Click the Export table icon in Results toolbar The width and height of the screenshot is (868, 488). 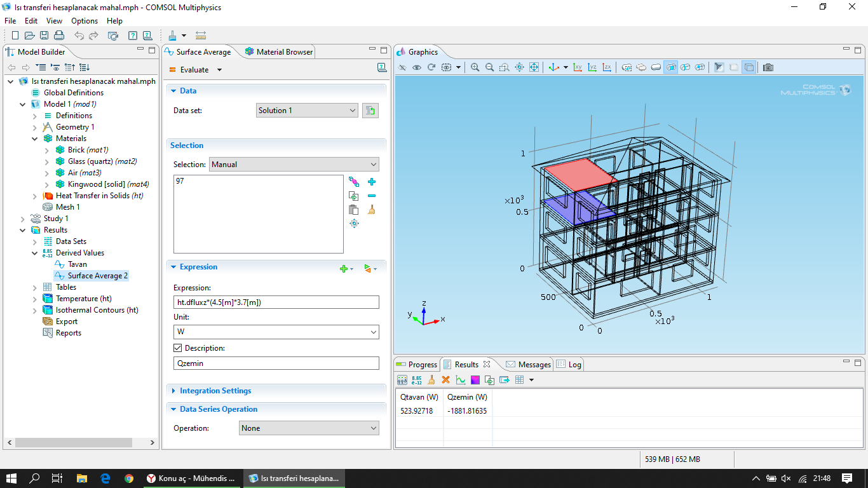[x=505, y=380]
